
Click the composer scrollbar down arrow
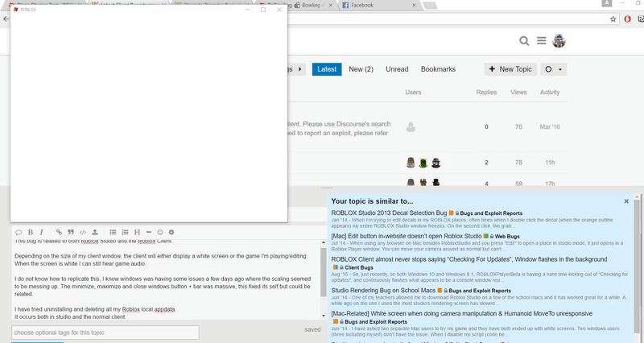tap(324, 316)
